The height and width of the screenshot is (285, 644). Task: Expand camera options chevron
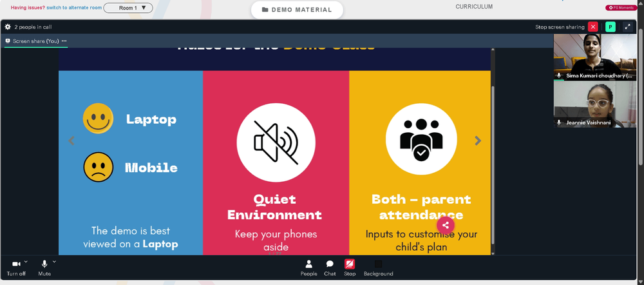point(26,262)
